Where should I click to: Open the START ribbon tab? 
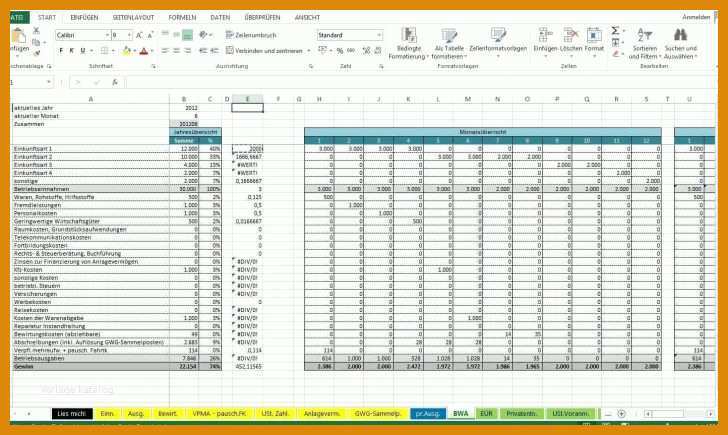pos(46,18)
